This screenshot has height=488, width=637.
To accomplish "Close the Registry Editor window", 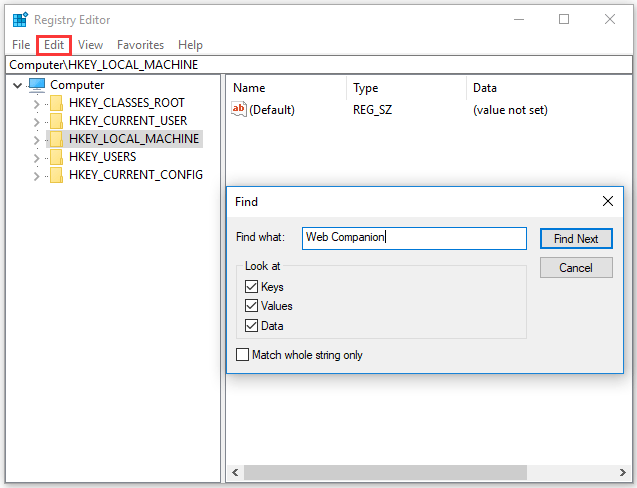I will [610, 20].
